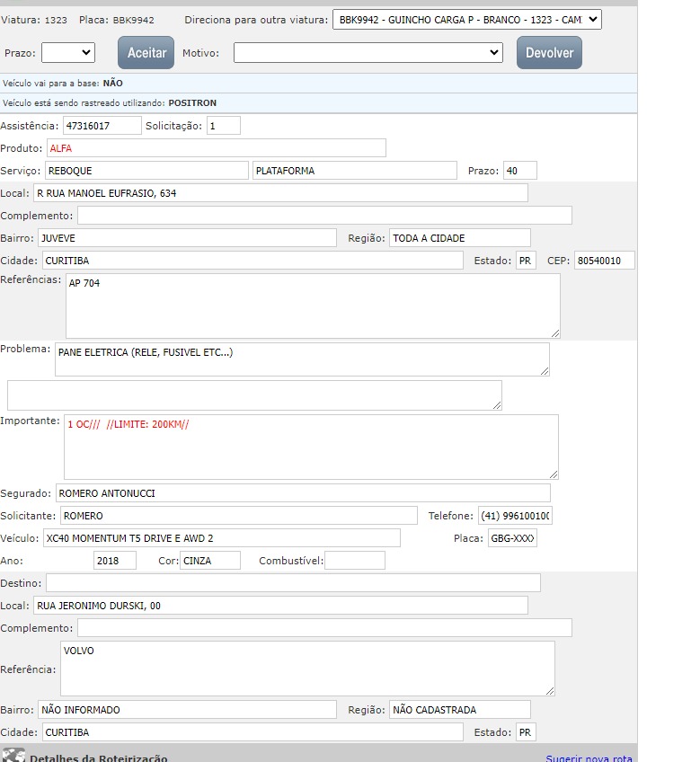Click Região field NÃO CADASTRADA
The image size is (700, 762).
point(460,710)
